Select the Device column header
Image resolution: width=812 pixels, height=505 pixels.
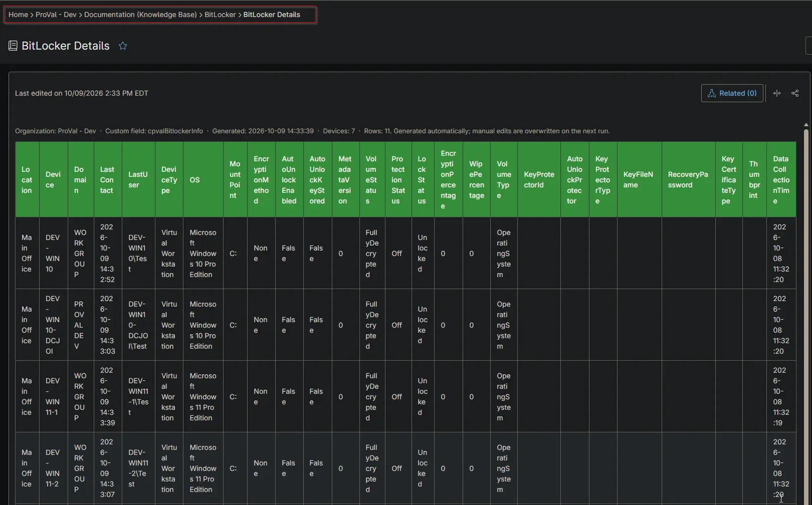53,180
